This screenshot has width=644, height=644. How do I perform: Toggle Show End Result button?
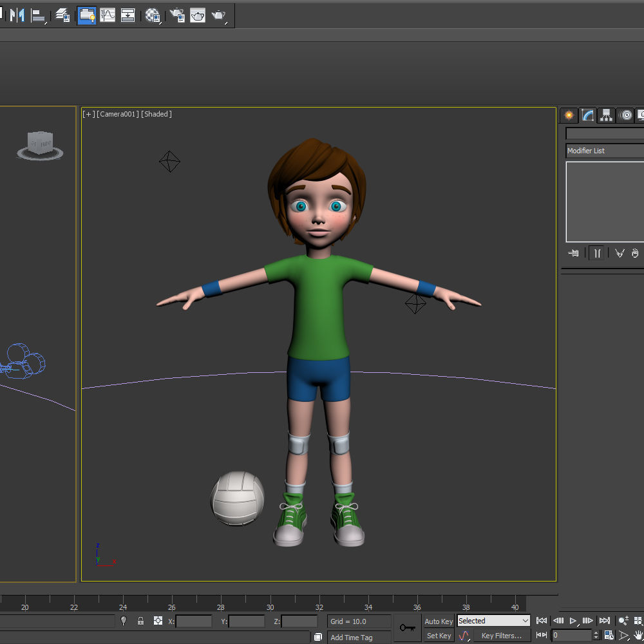[597, 253]
